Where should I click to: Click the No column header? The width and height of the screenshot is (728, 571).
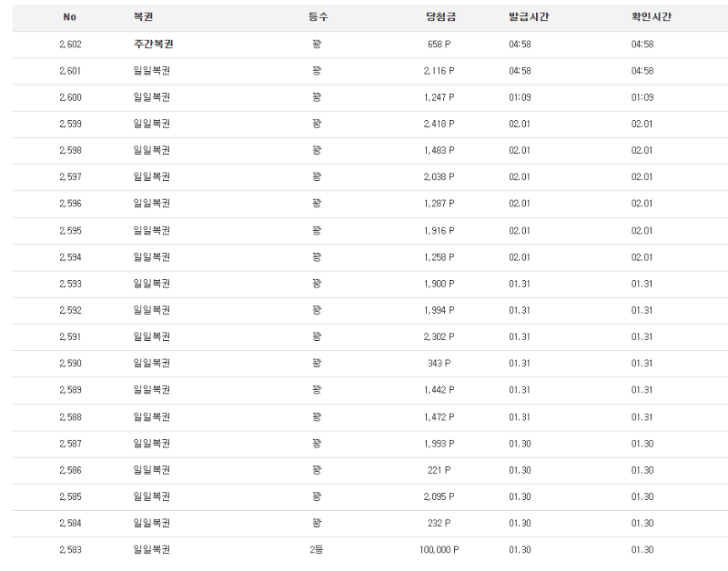tap(70, 16)
